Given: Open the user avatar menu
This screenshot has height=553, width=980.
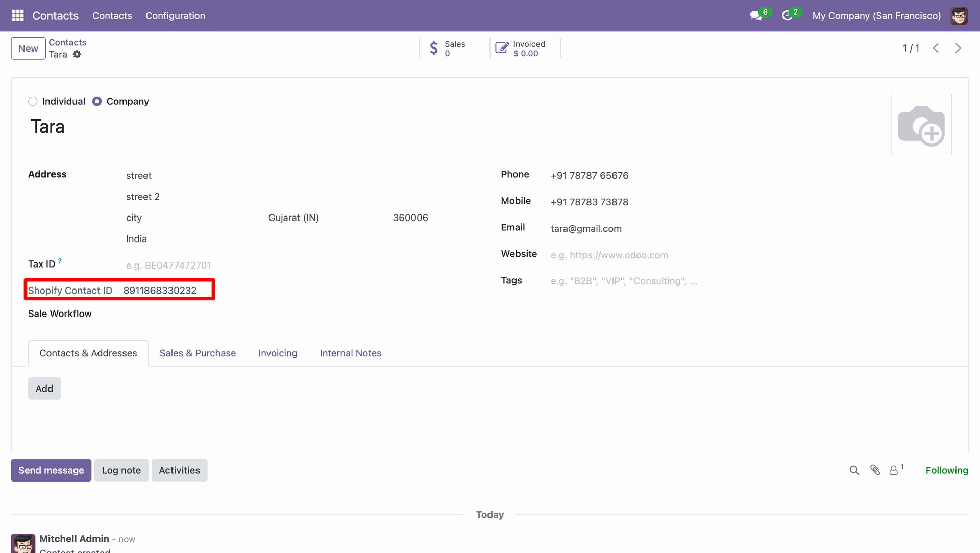Looking at the screenshot, I should tap(959, 15).
